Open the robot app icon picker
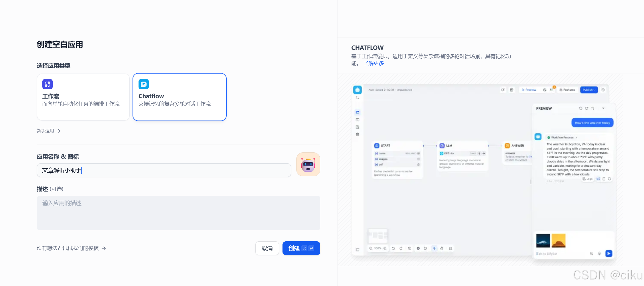The height and width of the screenshot is (286, 644). (308, 164)
